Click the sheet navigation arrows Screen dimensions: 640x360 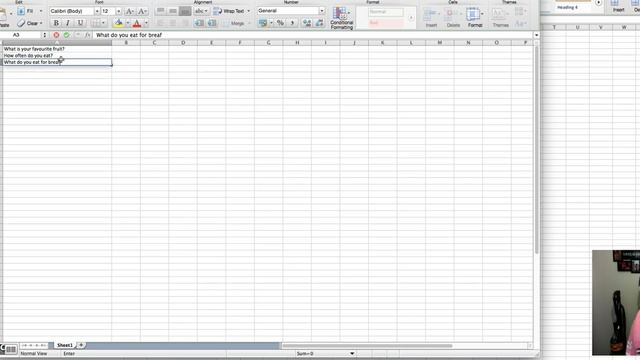coord(34,345)
